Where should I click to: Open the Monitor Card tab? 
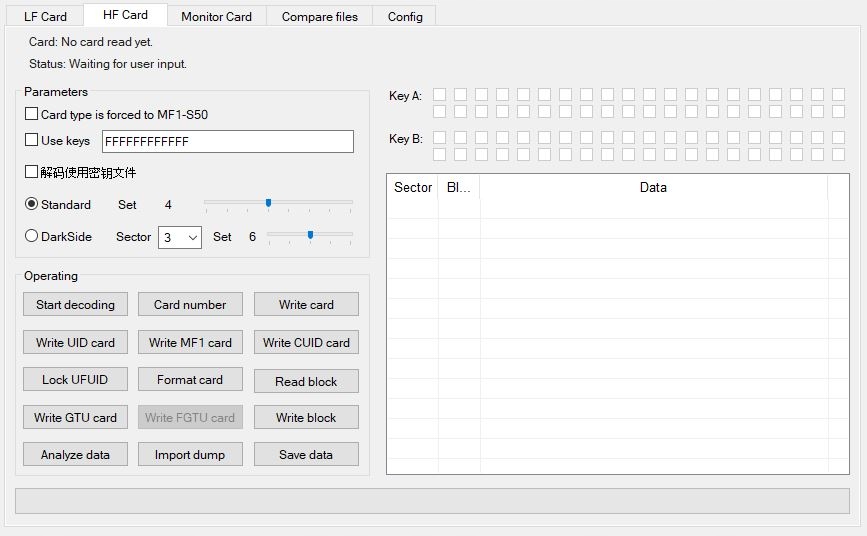click(x=216, y=16)
